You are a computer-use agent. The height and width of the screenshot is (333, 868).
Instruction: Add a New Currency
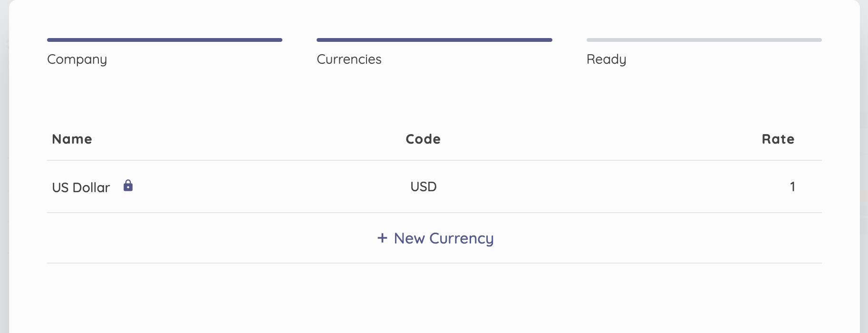pos(435,238)
